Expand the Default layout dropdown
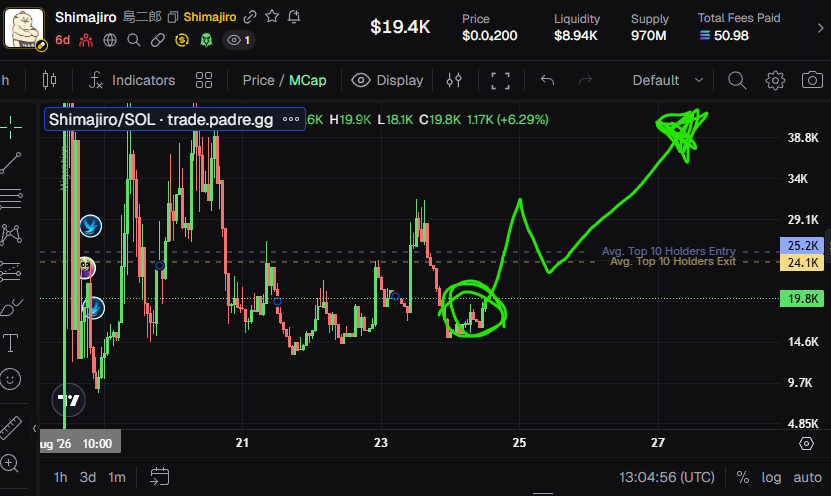 point(668,80)
